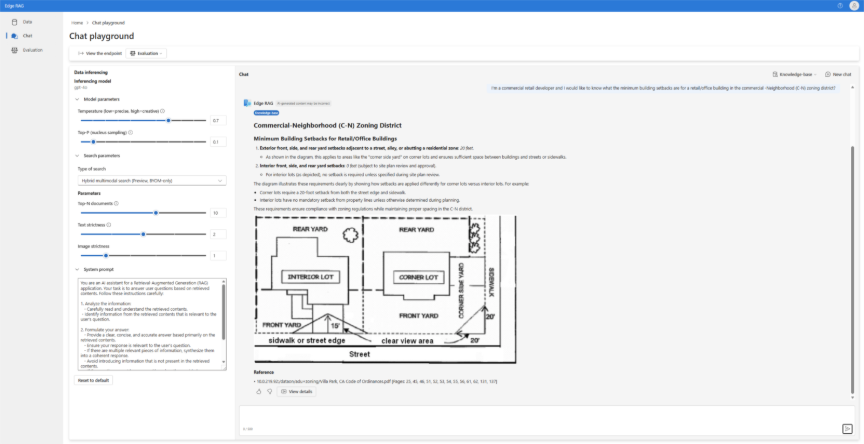
Task: Click Reset to default button
Action: point(95,380)
